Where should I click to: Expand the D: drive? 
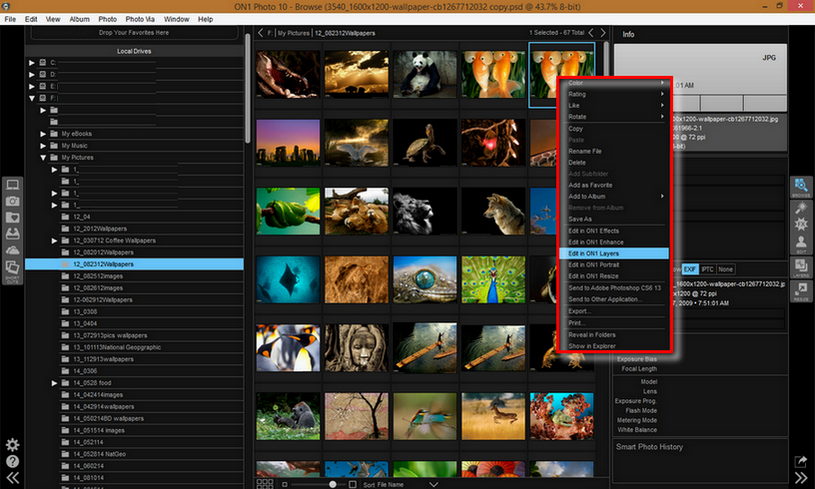(x=32, y=74)
